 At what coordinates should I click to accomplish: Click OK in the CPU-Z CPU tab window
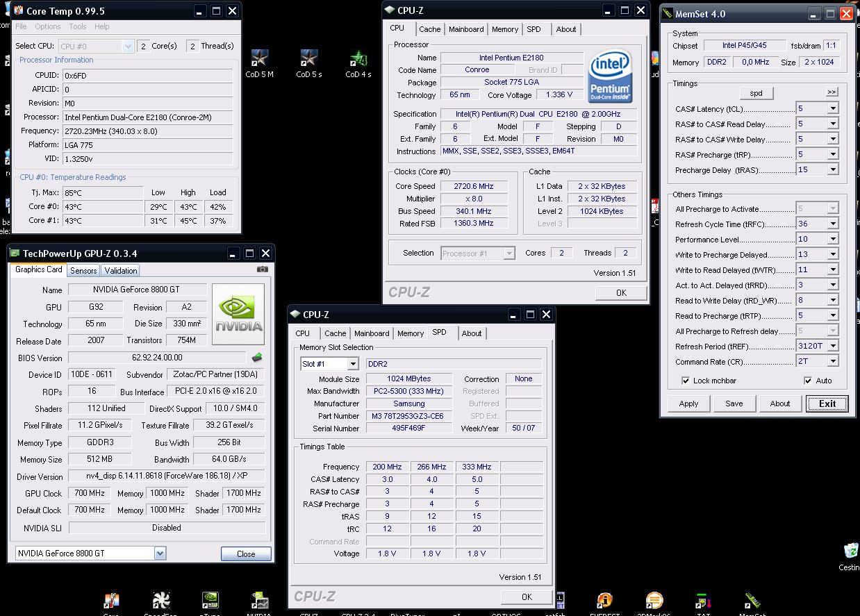(621, 293)
